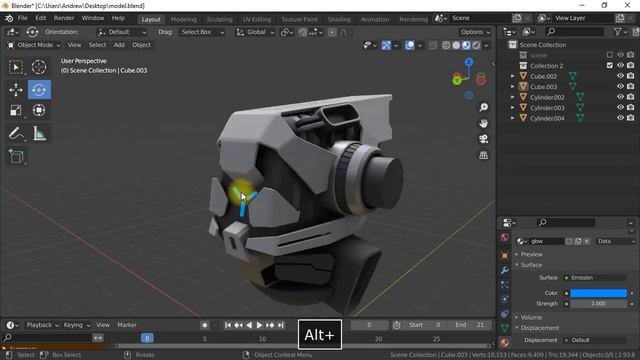Select the Rotate tool
640x360 pixels.
[x=39, y=89]
